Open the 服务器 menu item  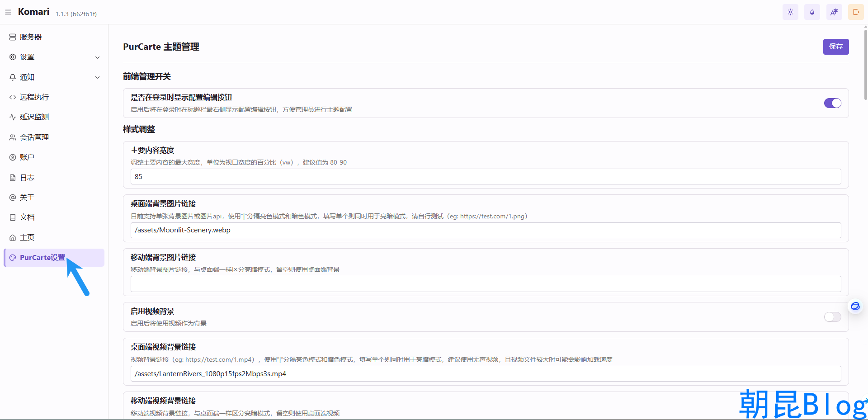[x=54, y=37]
